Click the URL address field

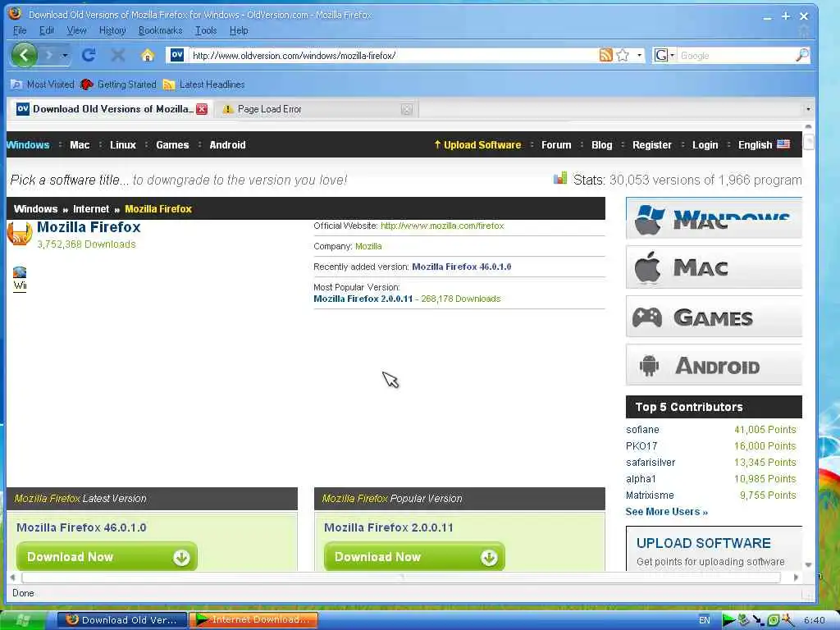[394, 55]
